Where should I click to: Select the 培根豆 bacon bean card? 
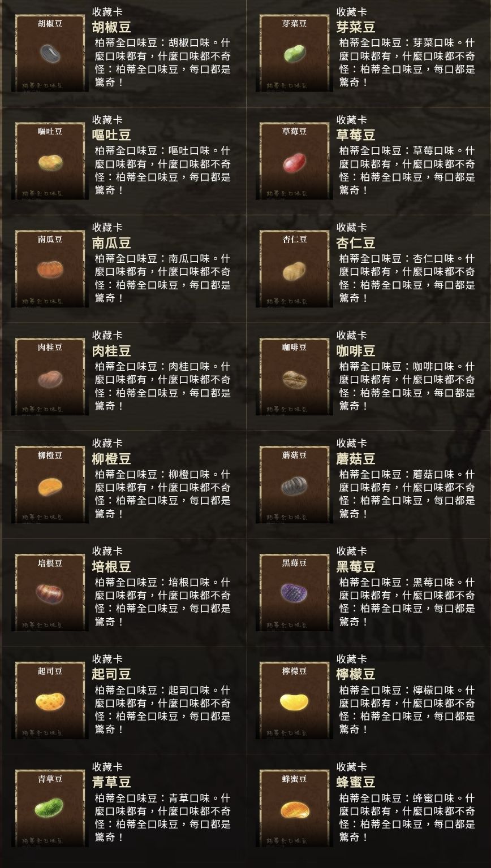click(x=50, y=592)
